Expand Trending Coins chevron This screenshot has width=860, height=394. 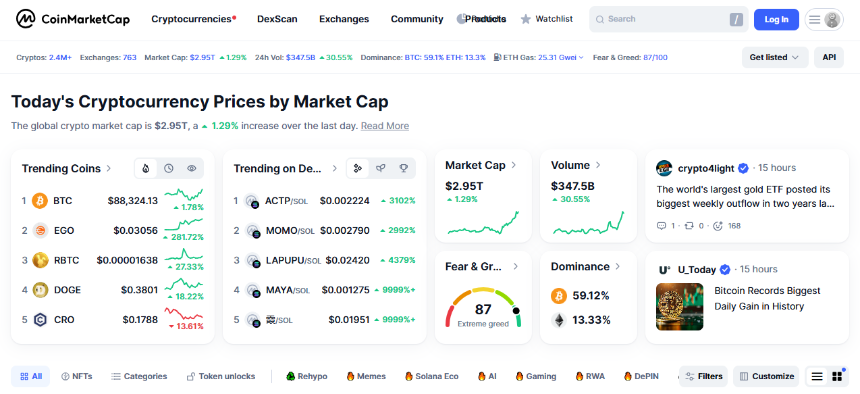[x=109, y=168]
